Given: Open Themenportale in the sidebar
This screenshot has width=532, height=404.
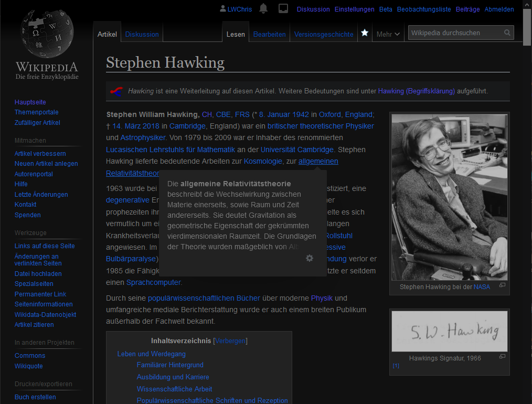Looking at the screenshot, I should [x=36, y=112].
